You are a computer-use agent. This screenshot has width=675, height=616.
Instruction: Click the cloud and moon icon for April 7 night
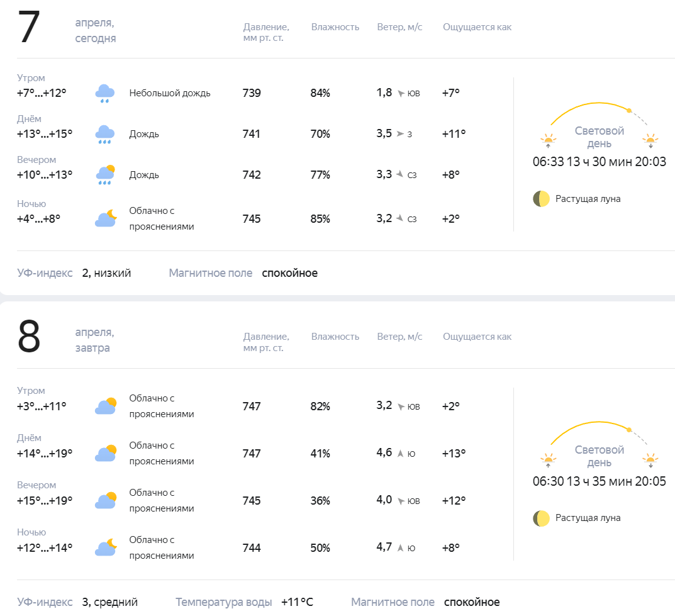(106, 219)
